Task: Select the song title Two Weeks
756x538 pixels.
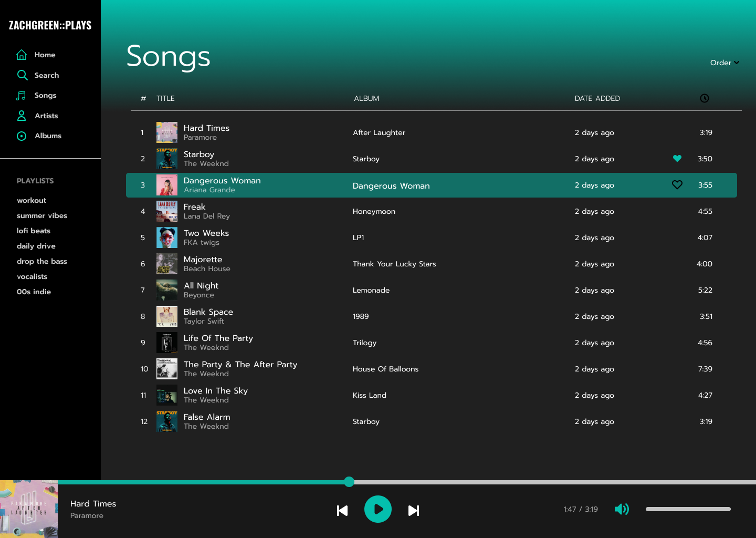Action: pos(206,233)
